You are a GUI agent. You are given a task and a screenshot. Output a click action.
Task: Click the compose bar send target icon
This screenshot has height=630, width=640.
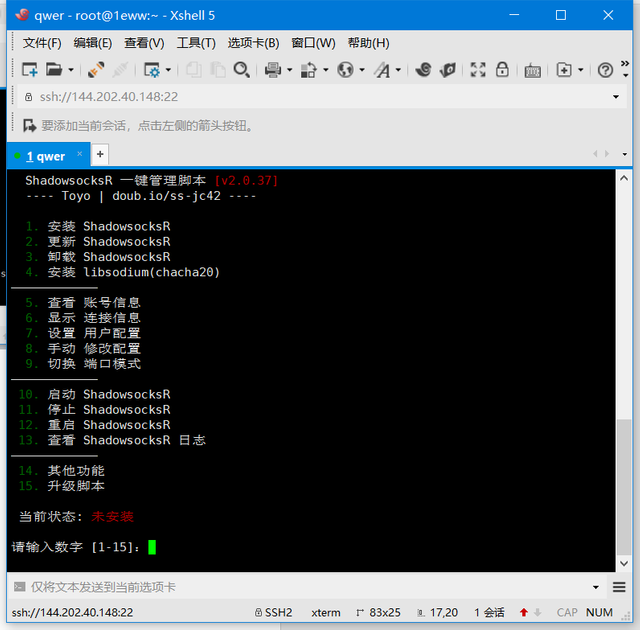(19, 587)
